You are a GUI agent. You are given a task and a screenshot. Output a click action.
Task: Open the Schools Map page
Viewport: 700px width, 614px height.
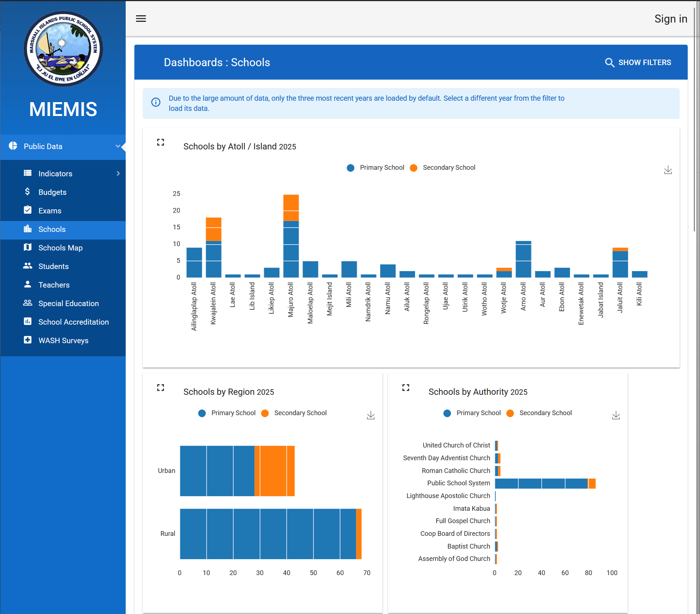[x=60, y=248]
